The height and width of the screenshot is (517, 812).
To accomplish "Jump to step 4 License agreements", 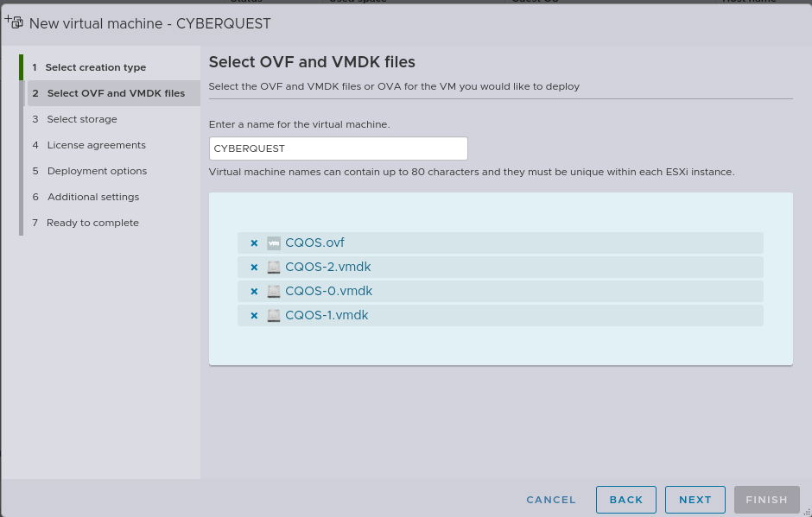I will click(96, 145).
